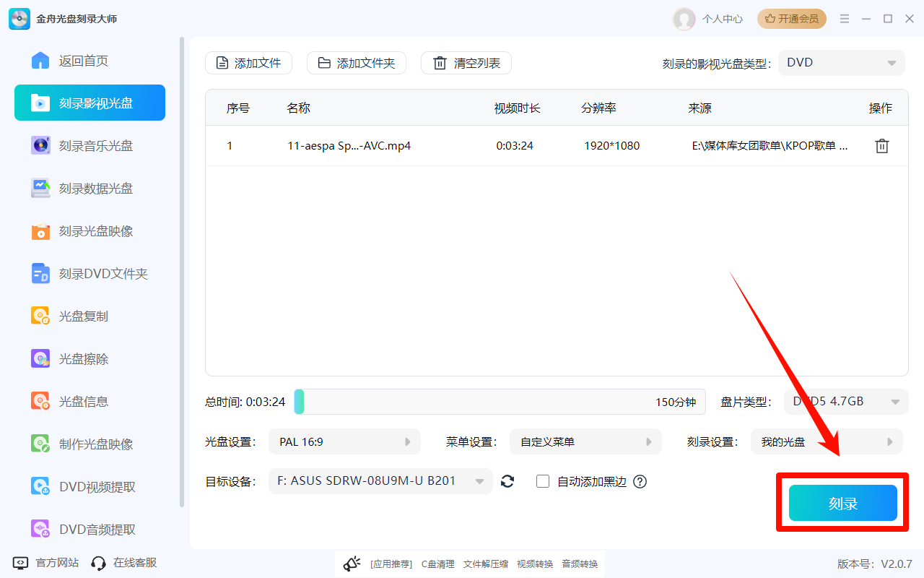This screenshot has width=924, height=578.
Task: Delete the aespa mp4 row with trash icon
Action: pos(881,146)
